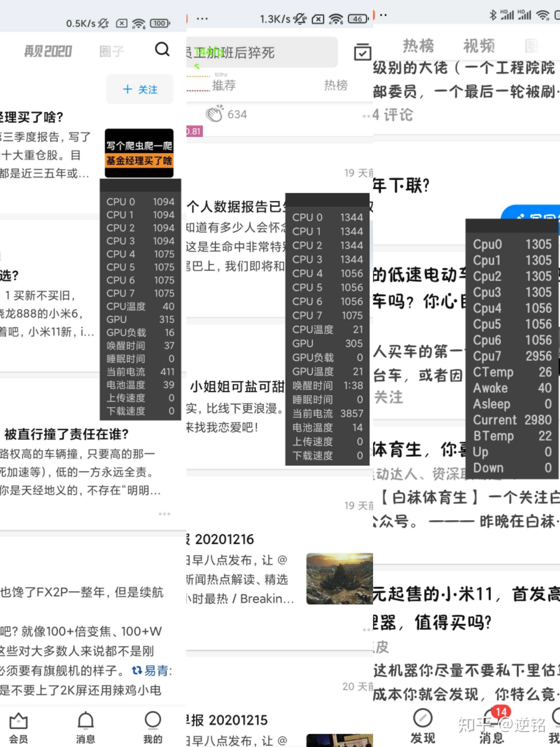
Task: Tap the 关注 follow button
Action: click(140, 89)
